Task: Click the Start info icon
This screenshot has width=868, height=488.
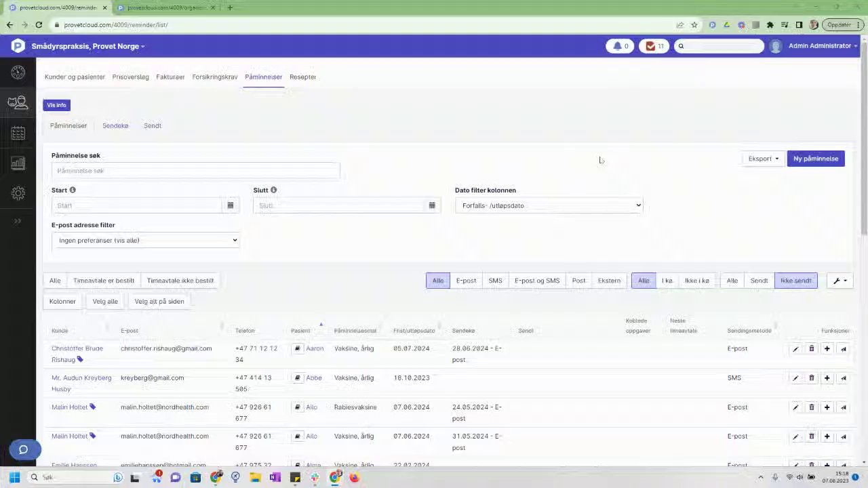Action: coord(73,190)
